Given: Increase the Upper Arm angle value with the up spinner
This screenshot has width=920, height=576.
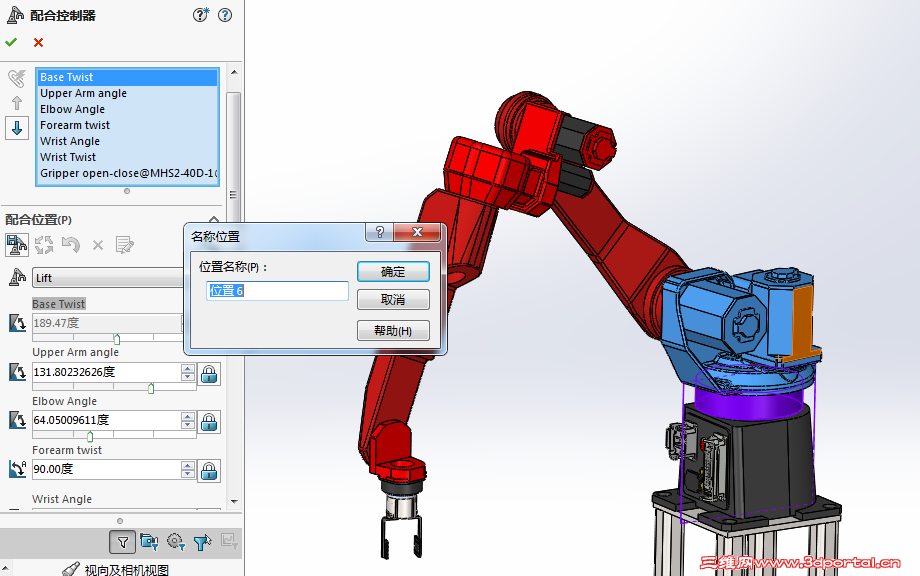Looking at the screenshot, I should pyautogui.click(x=188, y=368).
